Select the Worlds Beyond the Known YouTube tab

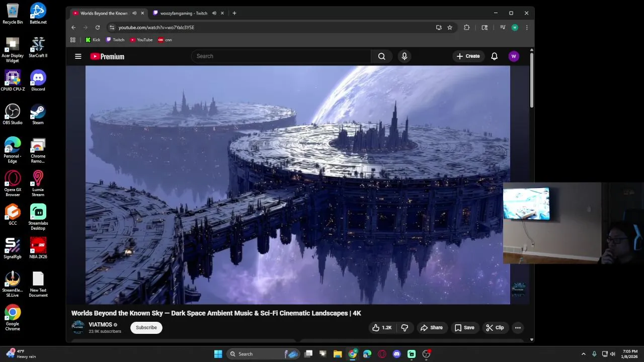tap(104, 13)
